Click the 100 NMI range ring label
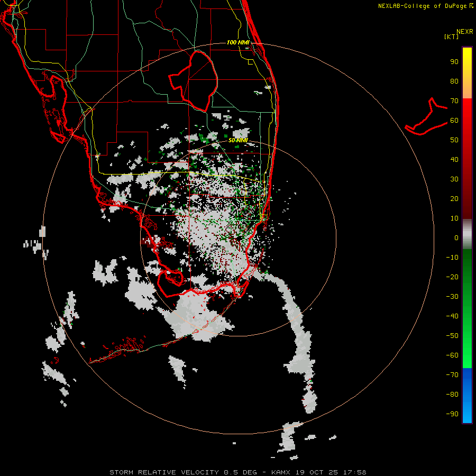This screenshot has width=476, height=476. (238, 42)
